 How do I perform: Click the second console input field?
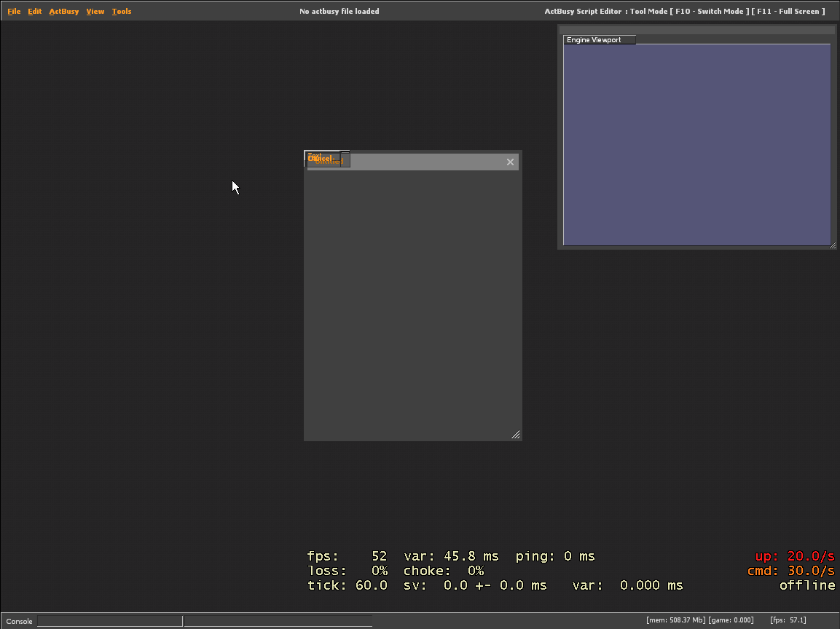pos(278,621)
